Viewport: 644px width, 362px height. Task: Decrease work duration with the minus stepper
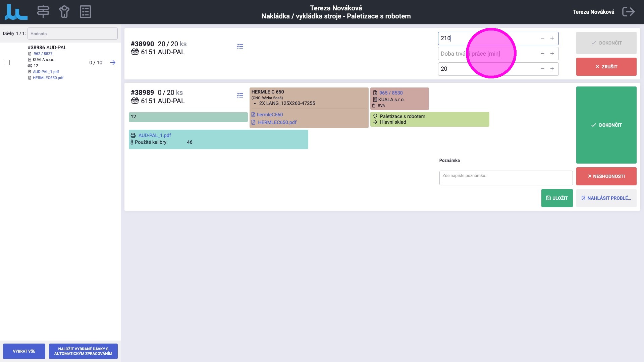(542, 54)
